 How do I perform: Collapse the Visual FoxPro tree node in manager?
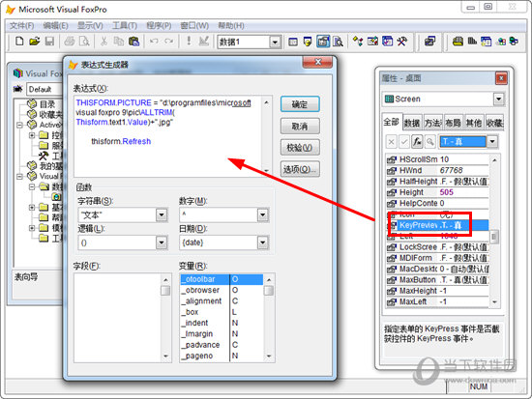coord(19,176)
